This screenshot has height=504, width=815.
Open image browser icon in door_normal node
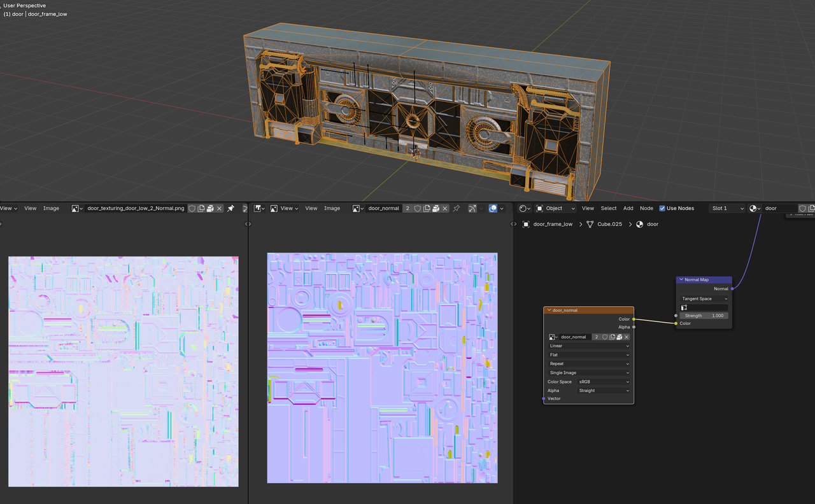point(553,337)
